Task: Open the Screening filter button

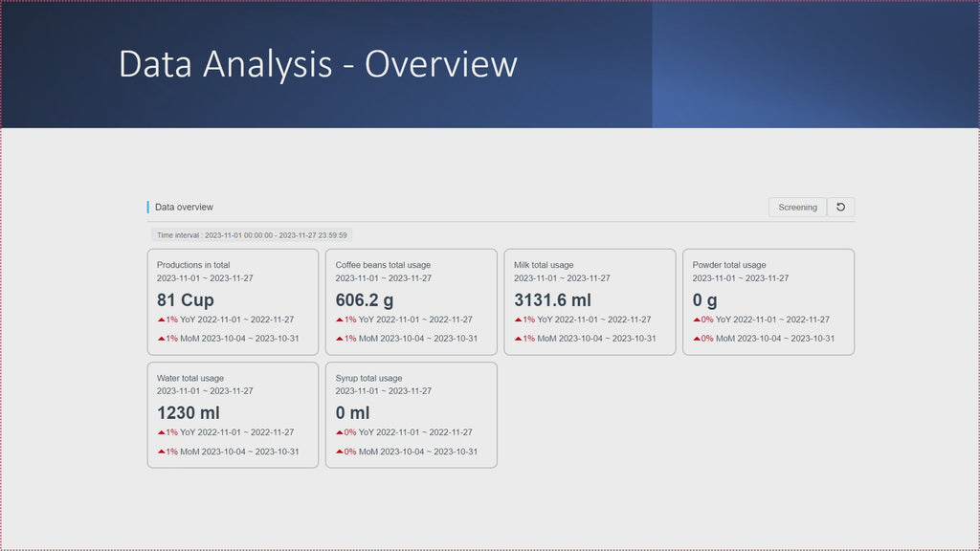Action: pos(797,208)
